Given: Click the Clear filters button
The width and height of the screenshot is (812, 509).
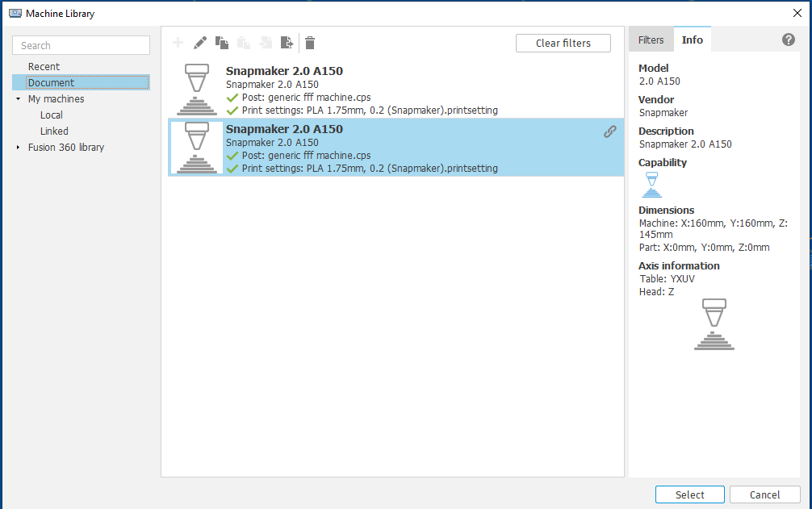Looking at the screenshot, I should point(563,44).
